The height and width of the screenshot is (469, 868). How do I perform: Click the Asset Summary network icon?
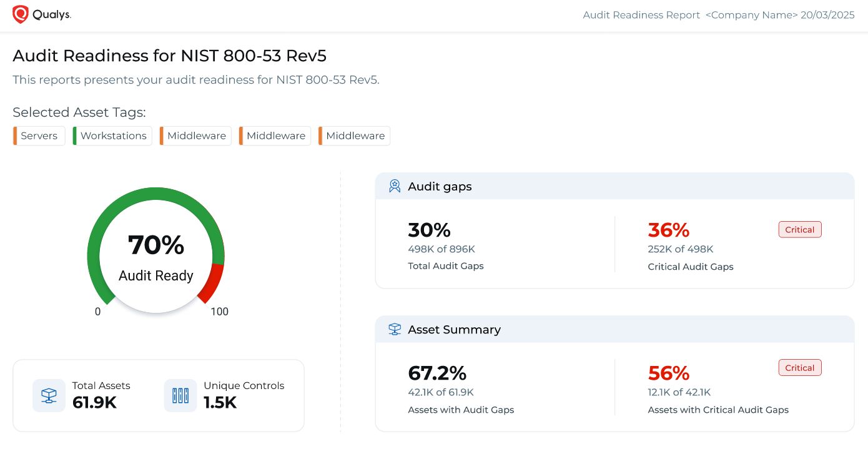(395, 329)
